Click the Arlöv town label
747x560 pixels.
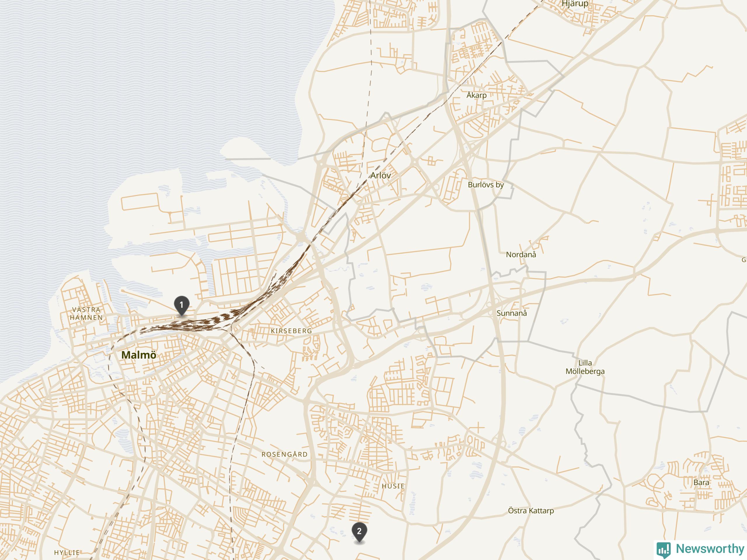click(381, 175)
